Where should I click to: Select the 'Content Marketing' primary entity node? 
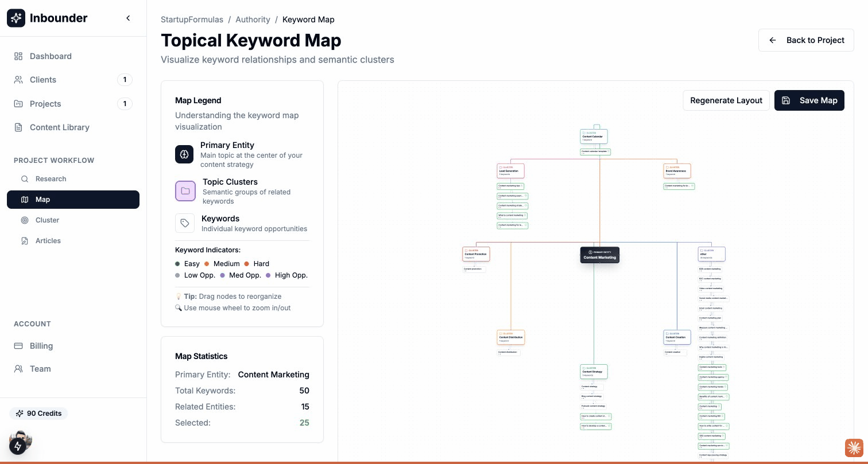[599, 256]
